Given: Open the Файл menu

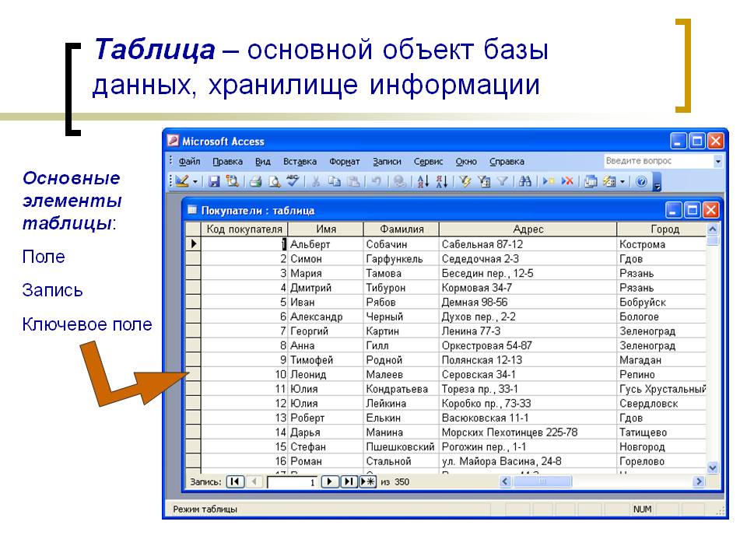Looking at the screenshot, I should click(x=189, y=162).
